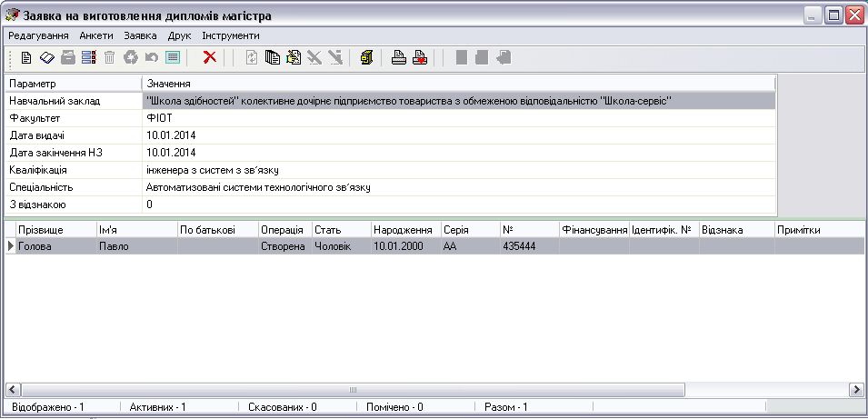Open the Друк menu
The height and width of the screenshot is (419, 868).
pyautogui.click(x=180, y=36)
